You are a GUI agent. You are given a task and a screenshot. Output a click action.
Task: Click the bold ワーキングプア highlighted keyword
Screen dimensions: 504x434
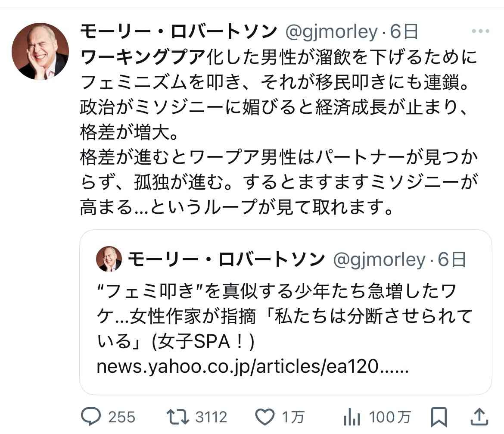click(142, 57)
